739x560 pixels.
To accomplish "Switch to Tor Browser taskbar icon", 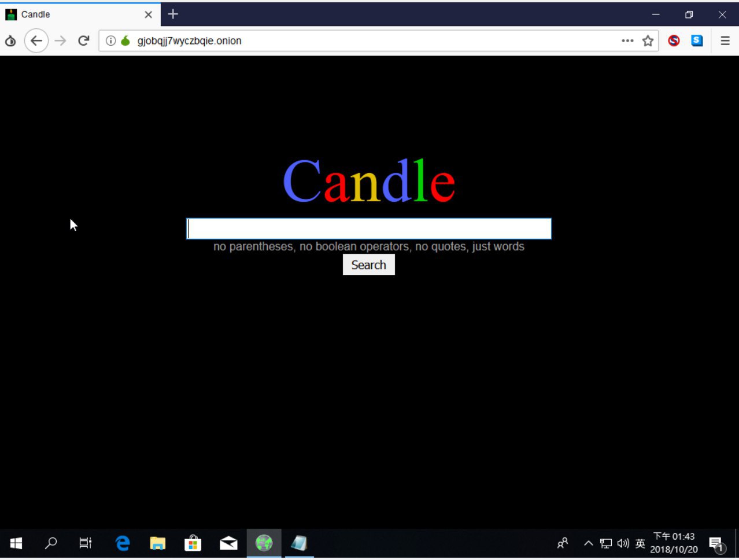I will tap(264, 543).
